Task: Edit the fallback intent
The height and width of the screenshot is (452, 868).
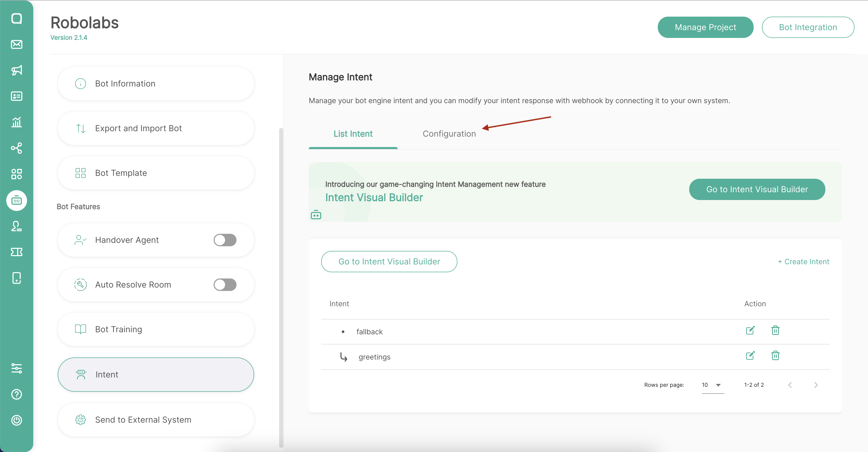Action: 750,330
